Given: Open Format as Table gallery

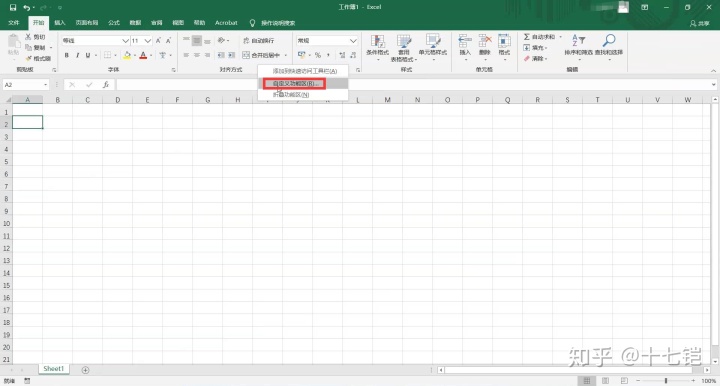Looking at the screenshot, I should tap(404, 47).
